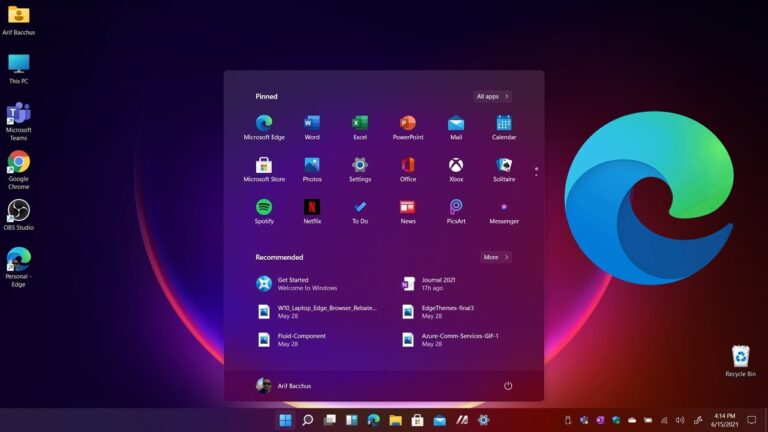Open File Explorer on the taskbar
The width and height of the screenshot is (768, 432).
(396, 420)
